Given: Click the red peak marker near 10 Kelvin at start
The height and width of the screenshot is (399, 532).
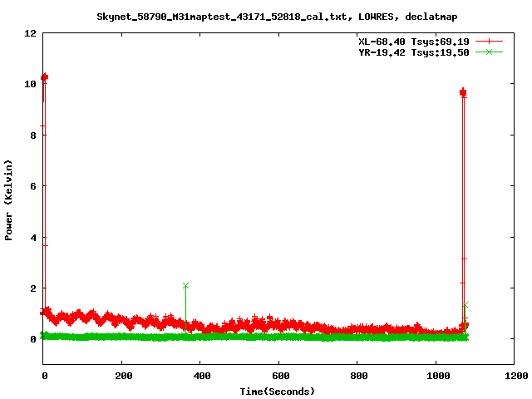Looking at the screenshot, I should 44,77.
